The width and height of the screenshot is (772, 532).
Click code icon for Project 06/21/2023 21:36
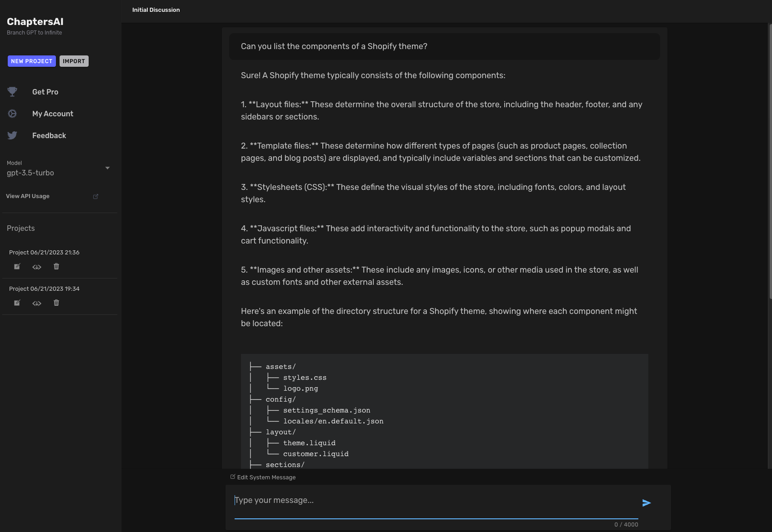(37, 267)
